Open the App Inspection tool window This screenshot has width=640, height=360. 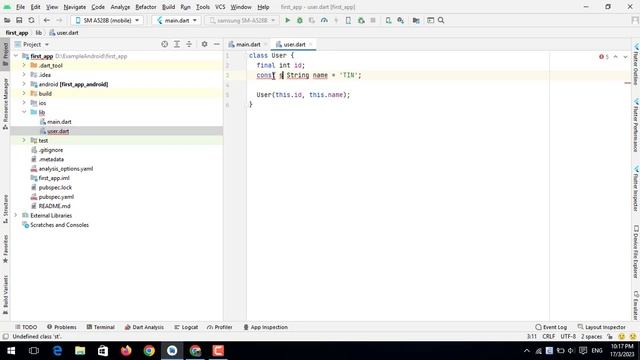click(266, 327)
